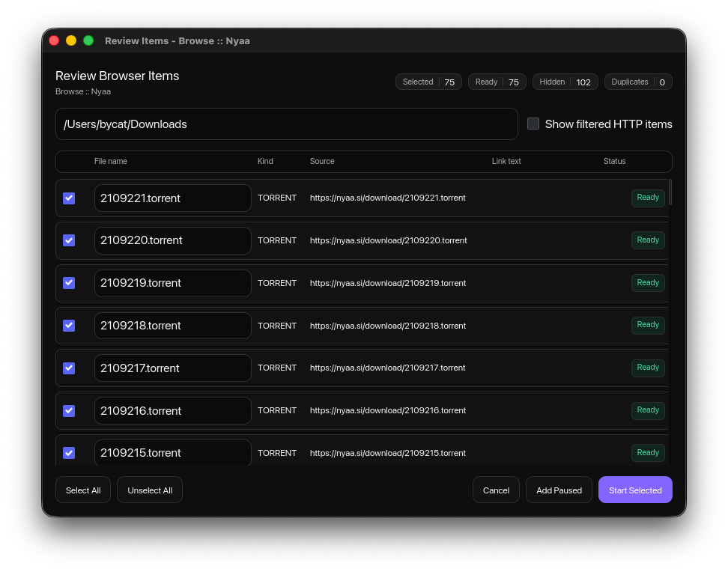
Task: Click source URL https://nyaa.si/download/2109215.torrent
Action: (x=388, y=453)
